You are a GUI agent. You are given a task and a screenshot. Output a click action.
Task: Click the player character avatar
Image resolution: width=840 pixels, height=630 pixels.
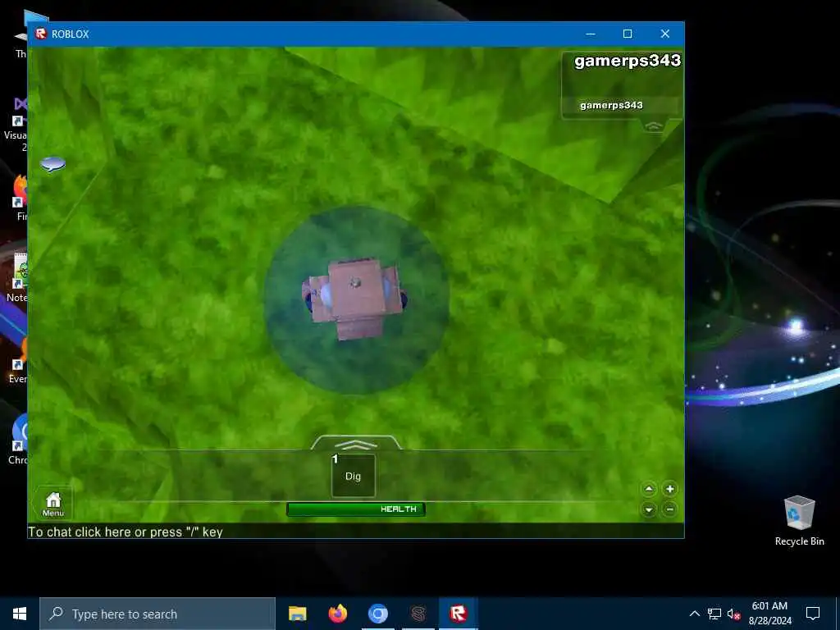point(355,298)
